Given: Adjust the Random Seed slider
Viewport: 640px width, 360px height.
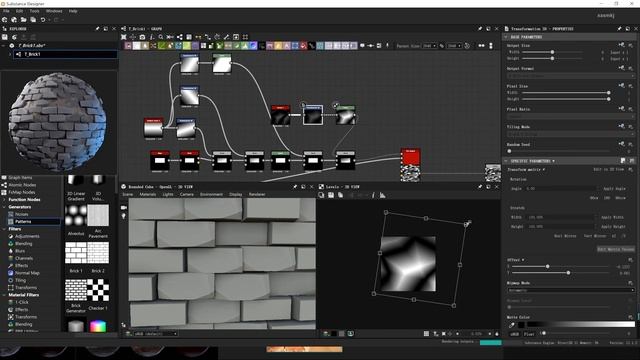Looking at the screenshot, I should coord(559,151).
